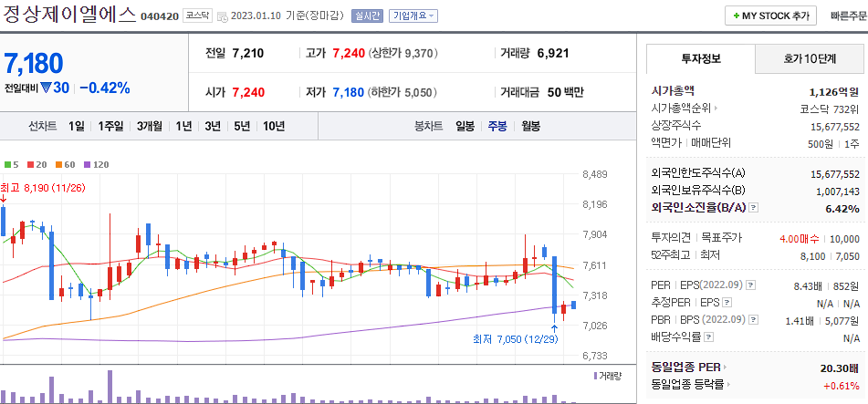
Task: Expand the 동일업종 등락률 arrow
Action: click(x=727, y=384)
